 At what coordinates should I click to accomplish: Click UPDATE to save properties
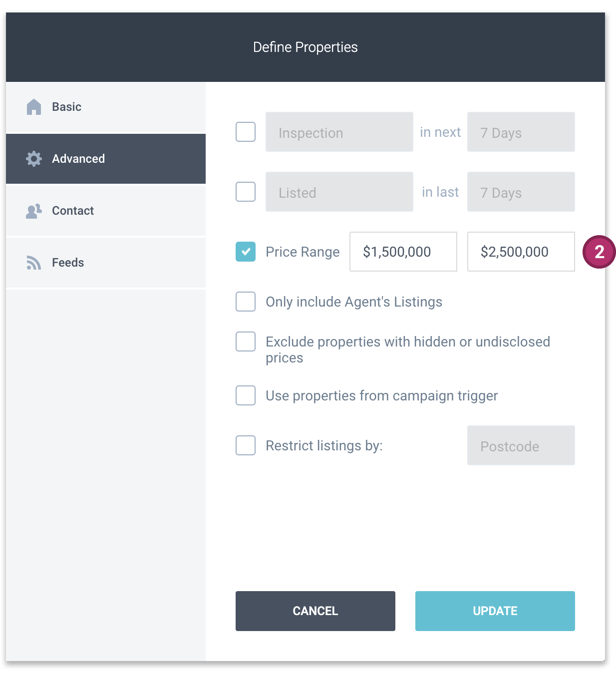[495, 611]
